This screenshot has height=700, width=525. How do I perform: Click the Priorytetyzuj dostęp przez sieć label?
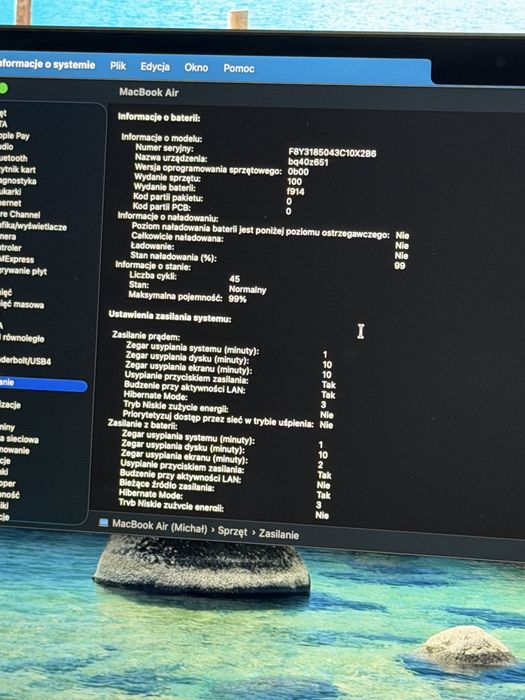[x=218, y=419]
